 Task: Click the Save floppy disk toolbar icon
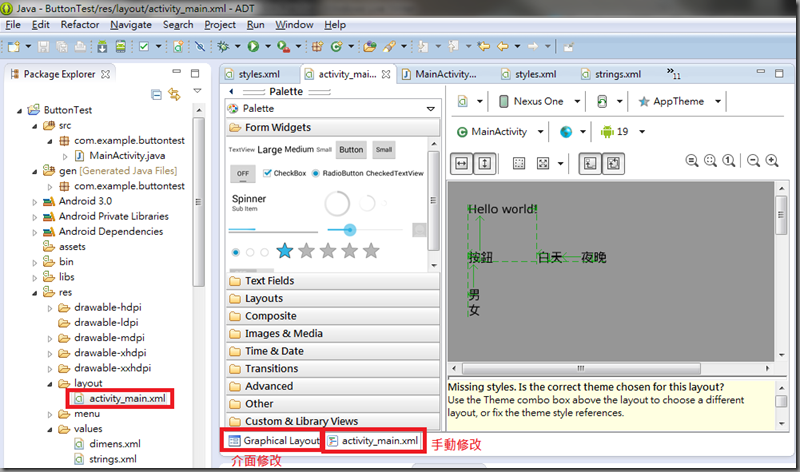43,46
